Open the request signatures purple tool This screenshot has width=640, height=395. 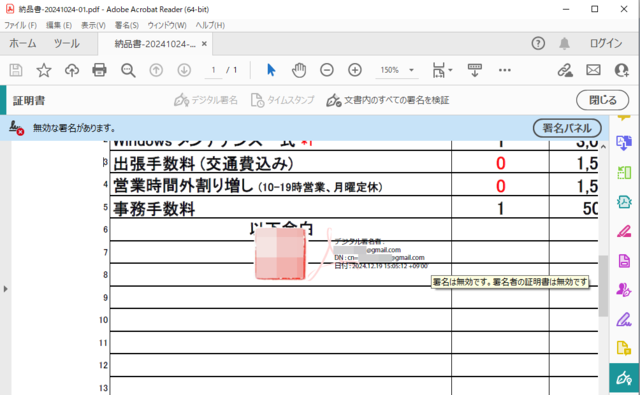[624, 290]
